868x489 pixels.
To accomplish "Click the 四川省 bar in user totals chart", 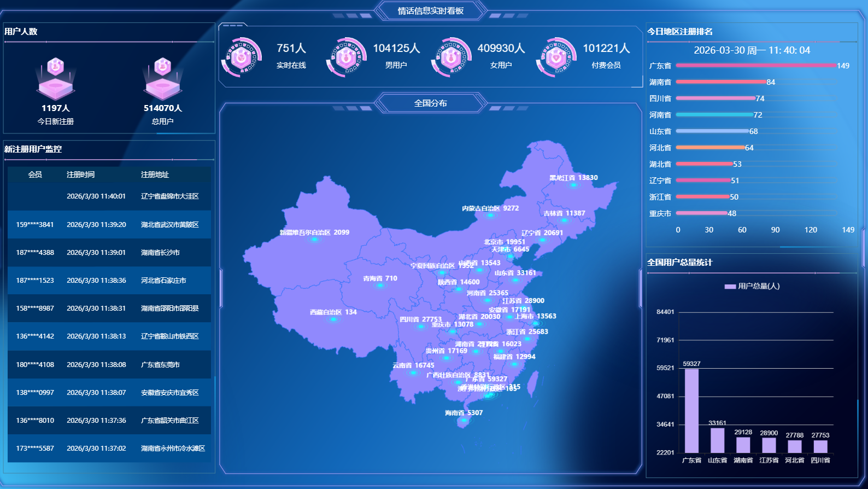I will pyautogui.click(x=820, y=446).
